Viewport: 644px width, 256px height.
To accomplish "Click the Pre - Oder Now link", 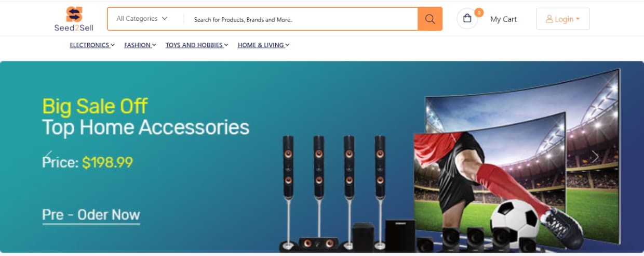I will pos(91,215).
